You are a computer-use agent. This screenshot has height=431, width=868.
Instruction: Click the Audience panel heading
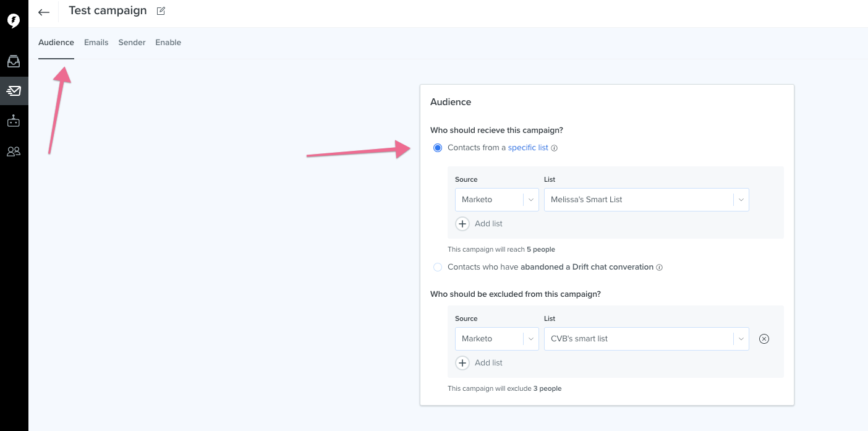tap(451, 102)
